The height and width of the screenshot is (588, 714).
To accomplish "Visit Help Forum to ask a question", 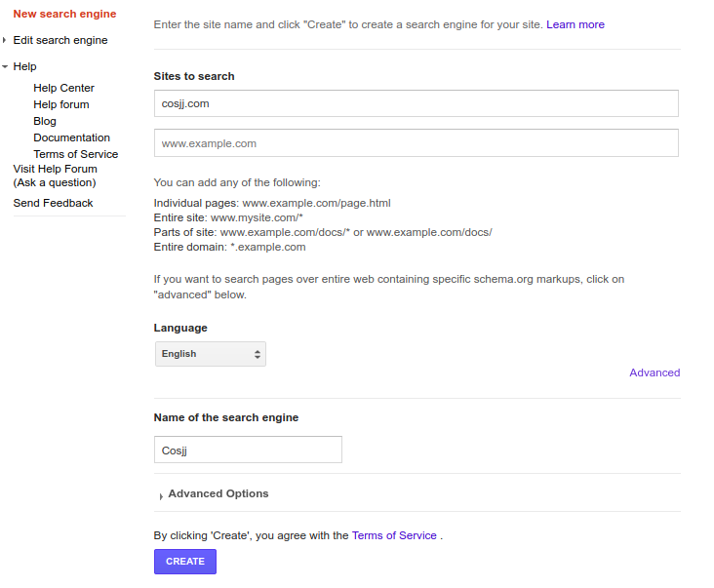I will (55, 176).
